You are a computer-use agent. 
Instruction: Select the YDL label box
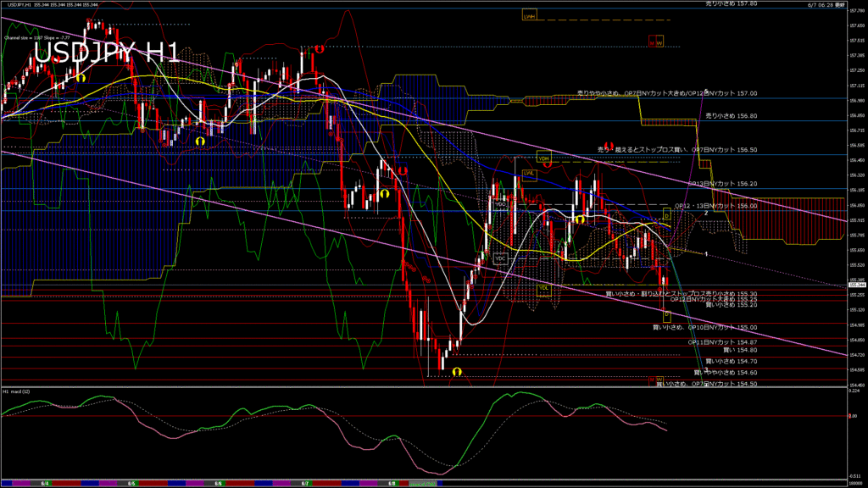pos(543,287)
